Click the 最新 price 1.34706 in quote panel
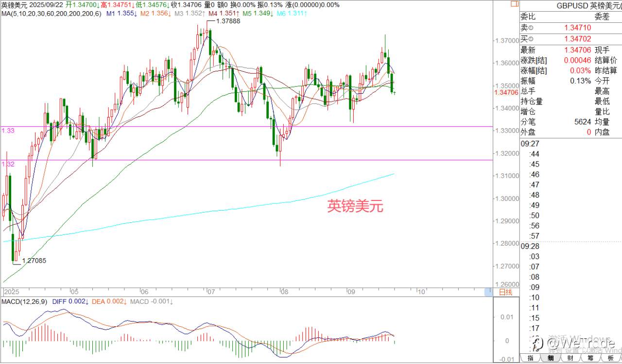Image resolution: width=622 pixels, height=364 pixels. [577, 50]
